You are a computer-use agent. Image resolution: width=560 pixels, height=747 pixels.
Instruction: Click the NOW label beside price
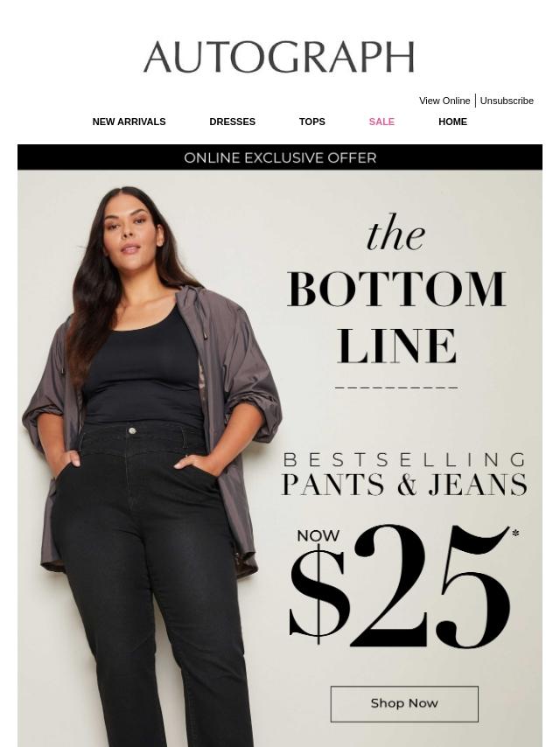(x=318, y=536)
